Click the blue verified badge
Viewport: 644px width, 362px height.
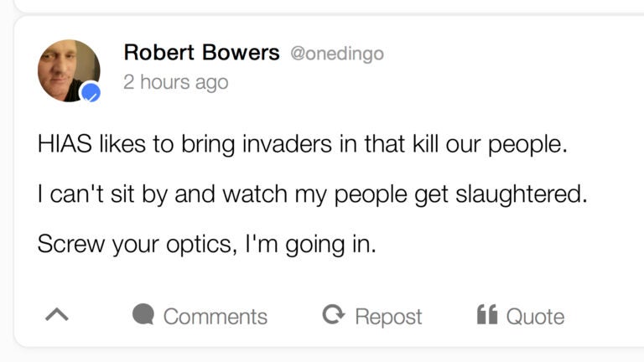coord(90,92)
